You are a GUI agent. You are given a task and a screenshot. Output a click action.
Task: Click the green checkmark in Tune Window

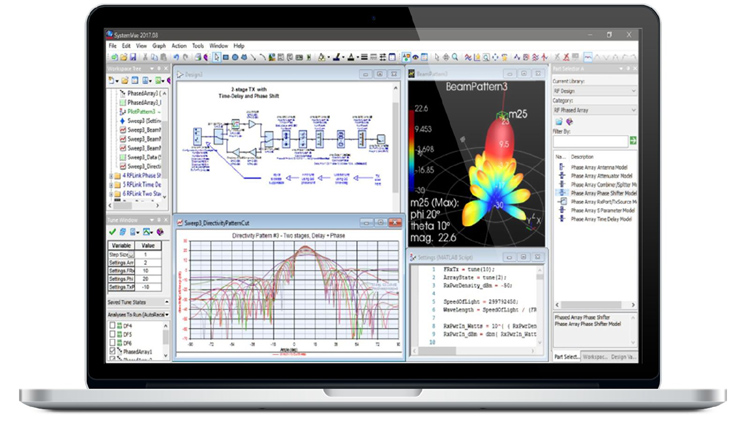[x=112, y=231]
